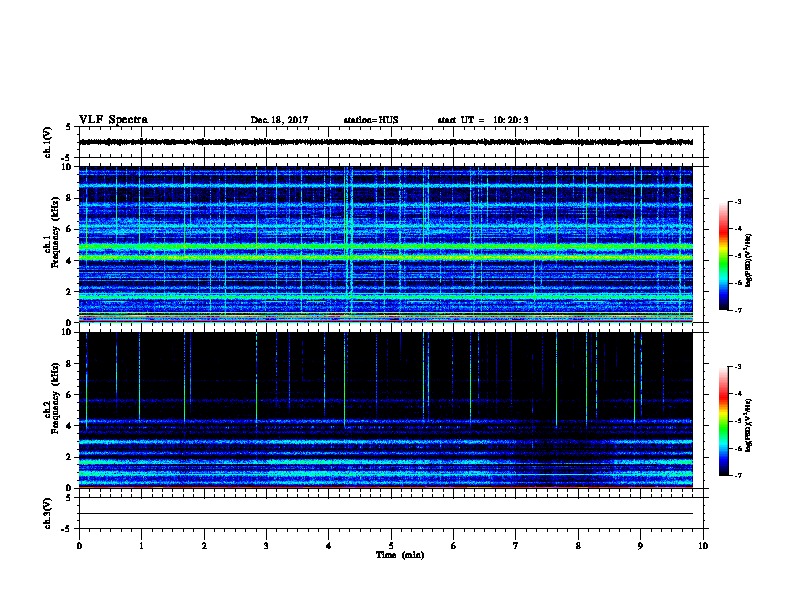Image resolution: width=792 pixels, height=612 pixels.
Task: Click the ch.1(V) waveform axis label
Action: (48, 142)
